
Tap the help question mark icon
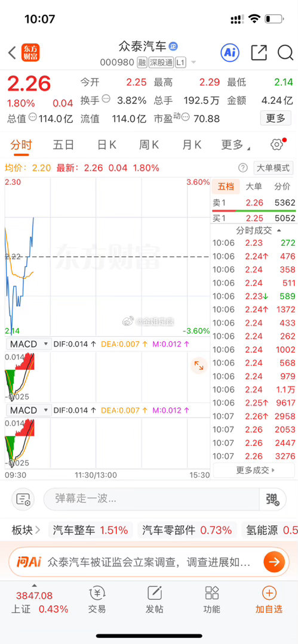pos(243,168)
